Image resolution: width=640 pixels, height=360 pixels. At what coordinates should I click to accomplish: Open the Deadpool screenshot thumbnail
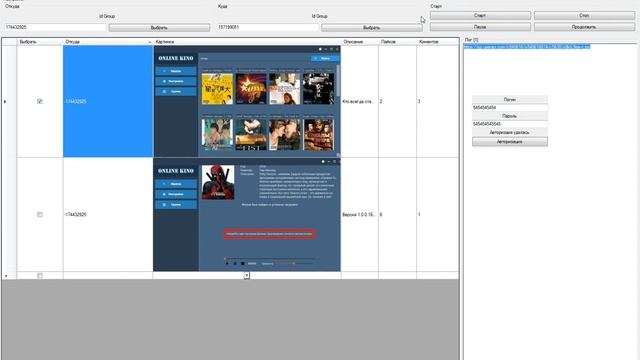tap(247, 215)
